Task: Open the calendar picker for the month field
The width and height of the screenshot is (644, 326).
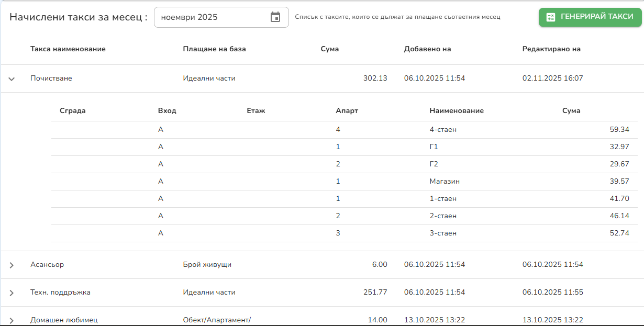Action: click(x=275, y=17)
